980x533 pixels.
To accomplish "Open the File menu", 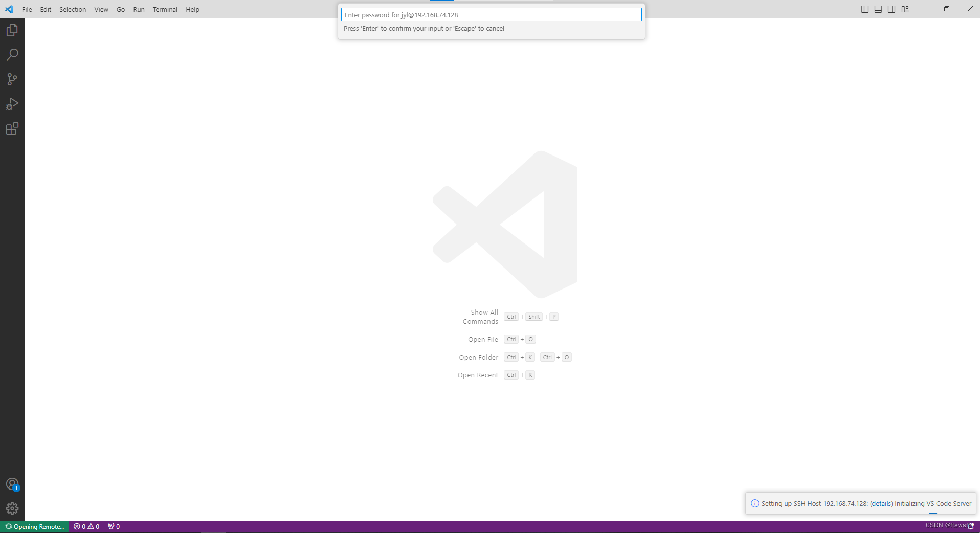I will point(27,9).
